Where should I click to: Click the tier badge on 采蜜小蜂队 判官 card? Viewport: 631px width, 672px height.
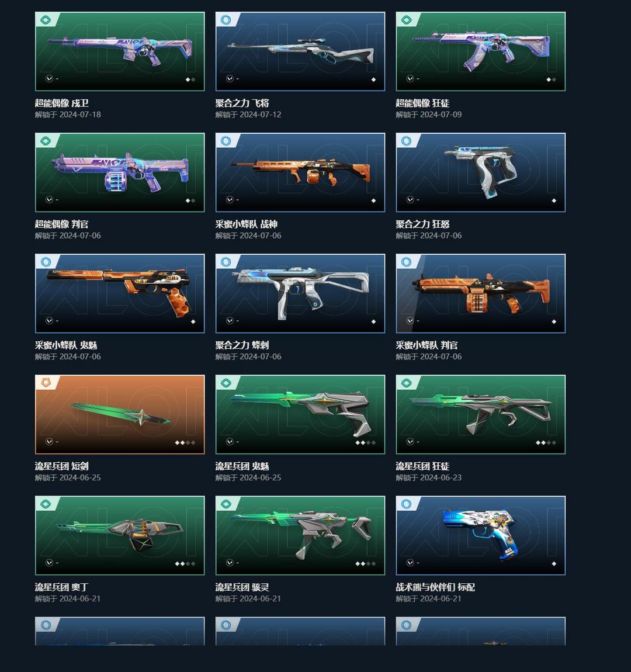406,262
